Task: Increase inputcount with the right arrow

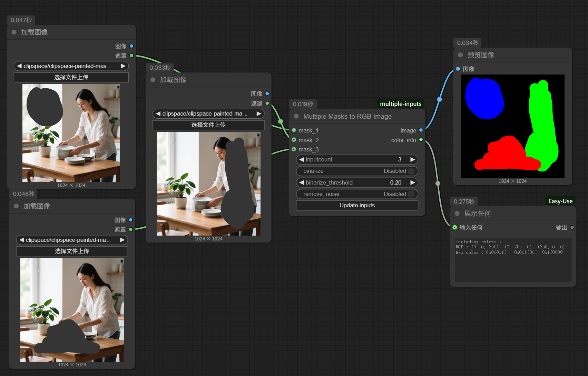Action: click(413, 159)
